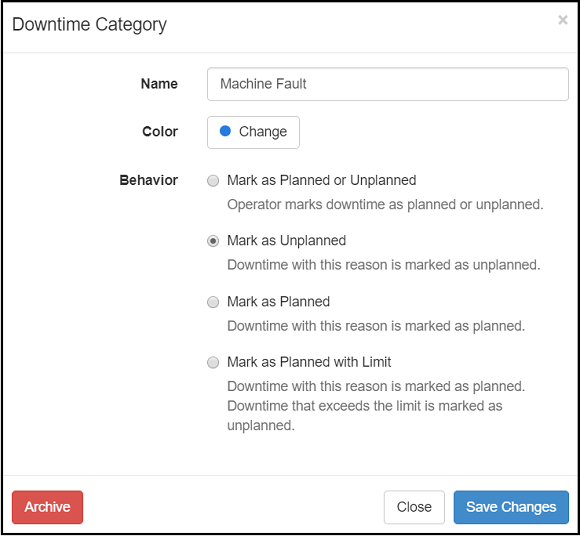580x536 pixels.
Task: Click the Name field label
Action: pos(159,84)
